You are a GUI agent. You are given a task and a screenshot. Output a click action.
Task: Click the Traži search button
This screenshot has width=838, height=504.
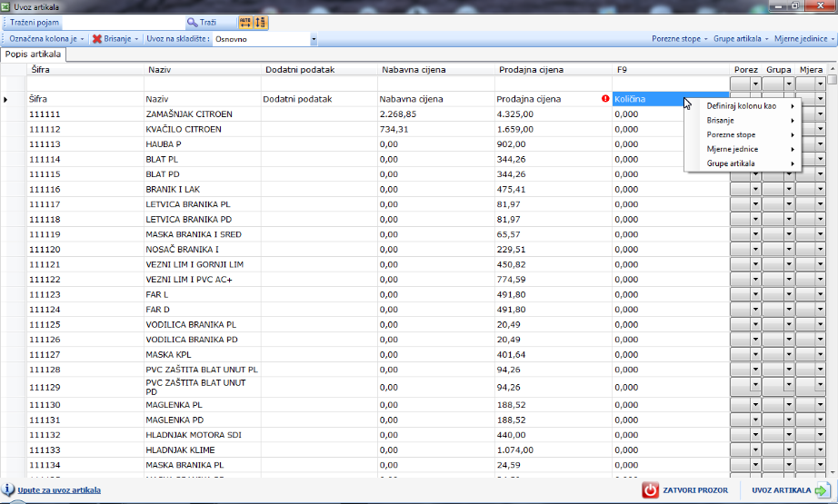202,23
